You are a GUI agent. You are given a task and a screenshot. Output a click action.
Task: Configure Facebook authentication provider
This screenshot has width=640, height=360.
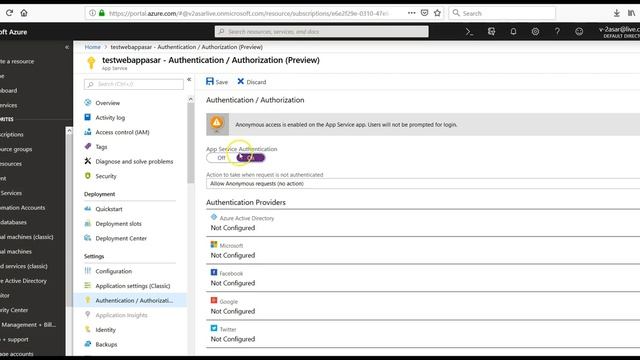click(423, 278)
